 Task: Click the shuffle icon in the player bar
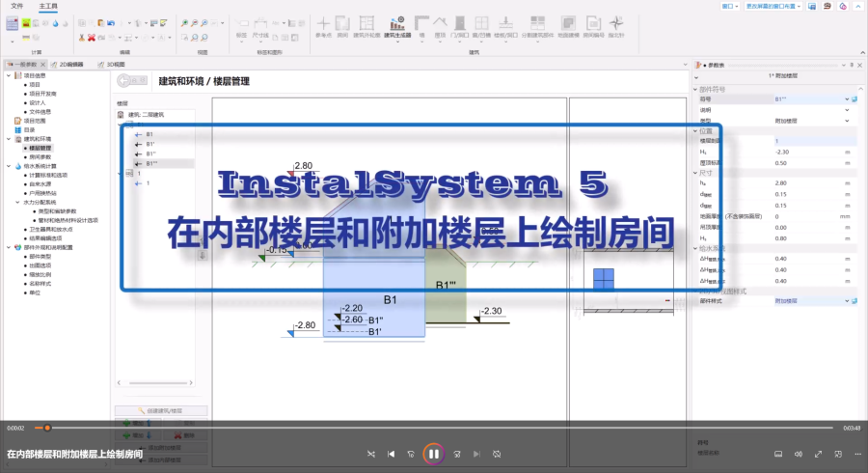[x=371, y=453]
